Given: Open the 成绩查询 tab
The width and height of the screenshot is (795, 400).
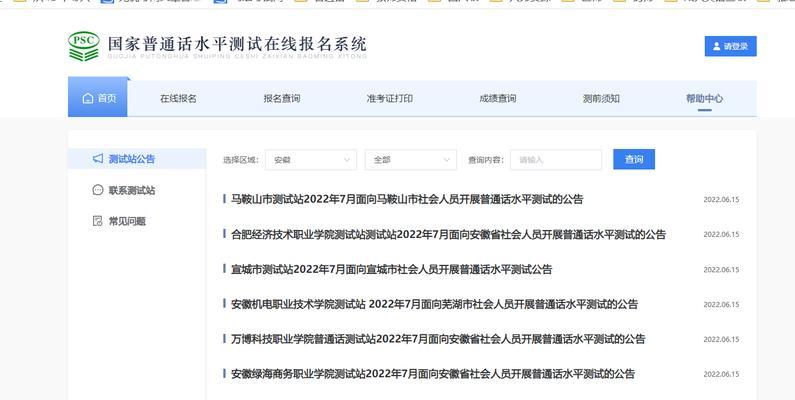Looking at the screenshot, I should (x=497, y=98).
